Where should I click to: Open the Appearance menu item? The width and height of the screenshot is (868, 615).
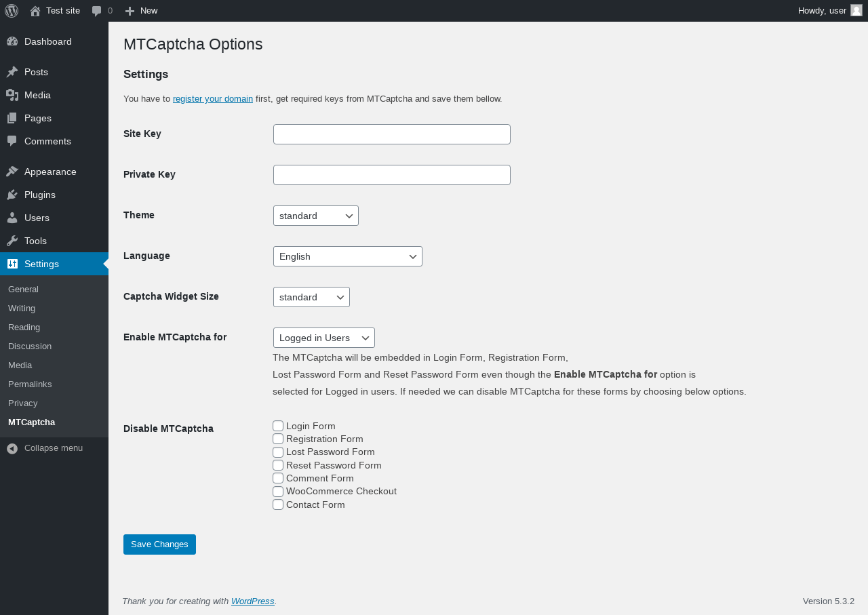[x=50, y=172]
